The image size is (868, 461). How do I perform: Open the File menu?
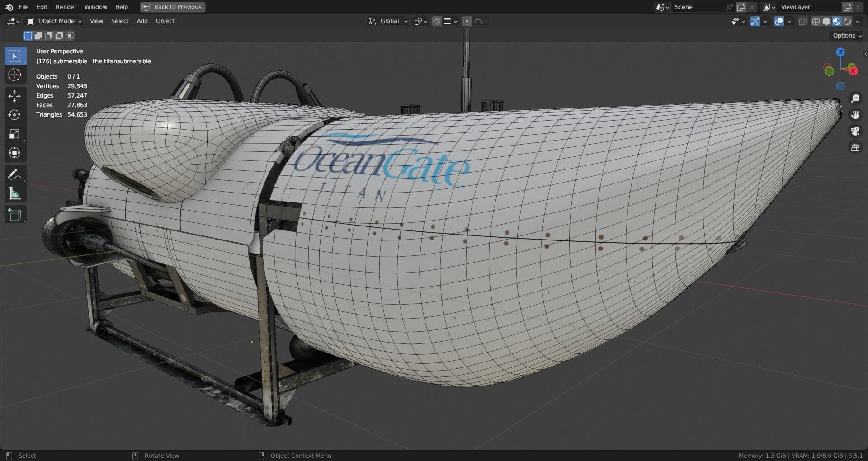tap(24, 7)
